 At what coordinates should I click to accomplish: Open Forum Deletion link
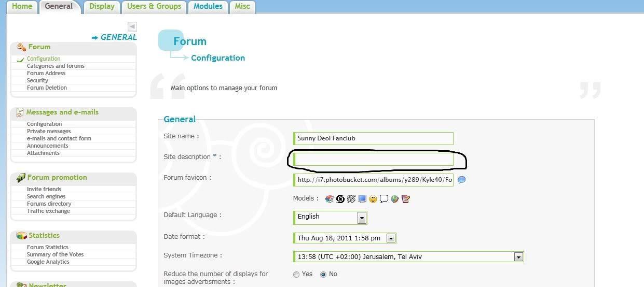click(x=47, y=88)
